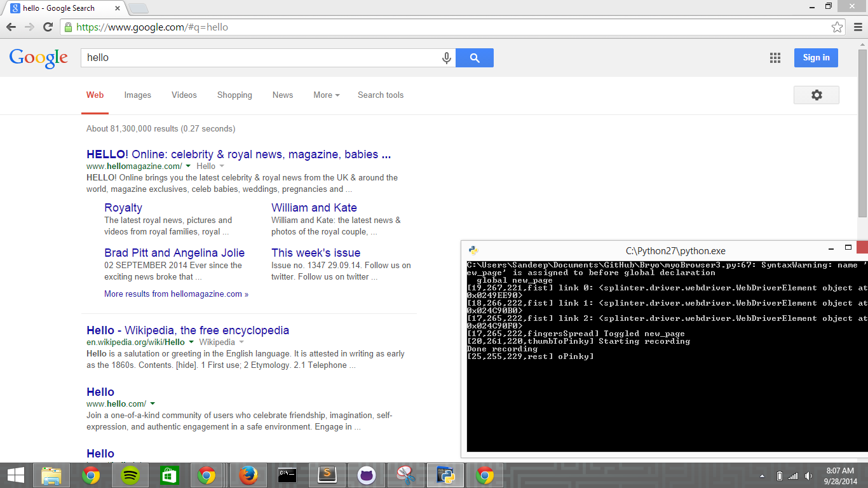Open the Command Prompt taskbar icon
Screen dimensions: 868x488
click(x=287, y=475)
